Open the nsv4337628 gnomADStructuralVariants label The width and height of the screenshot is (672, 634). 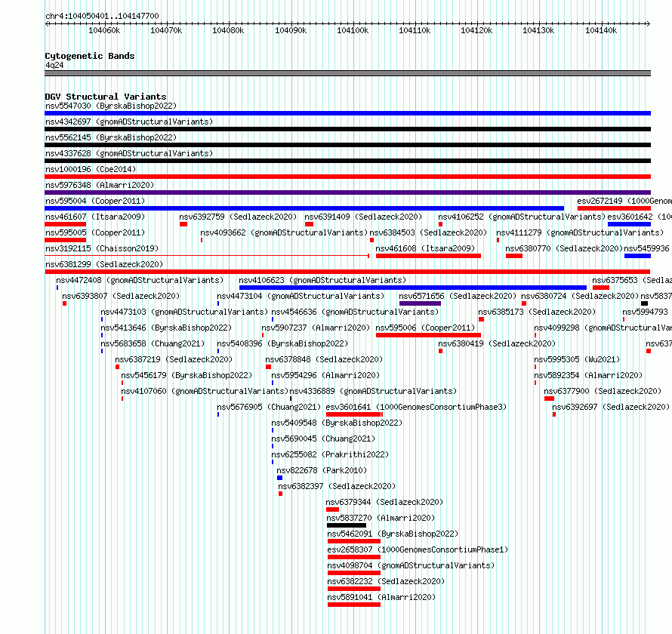coord(129,153)
